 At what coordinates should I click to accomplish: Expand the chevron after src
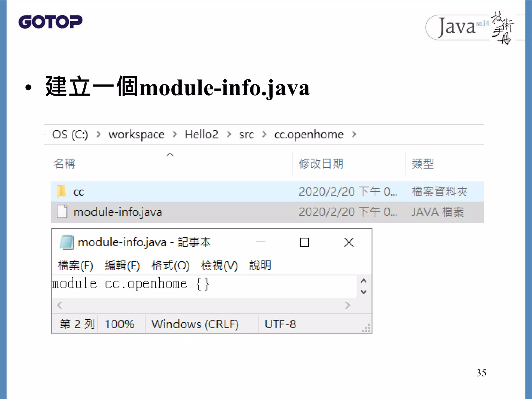264,134
